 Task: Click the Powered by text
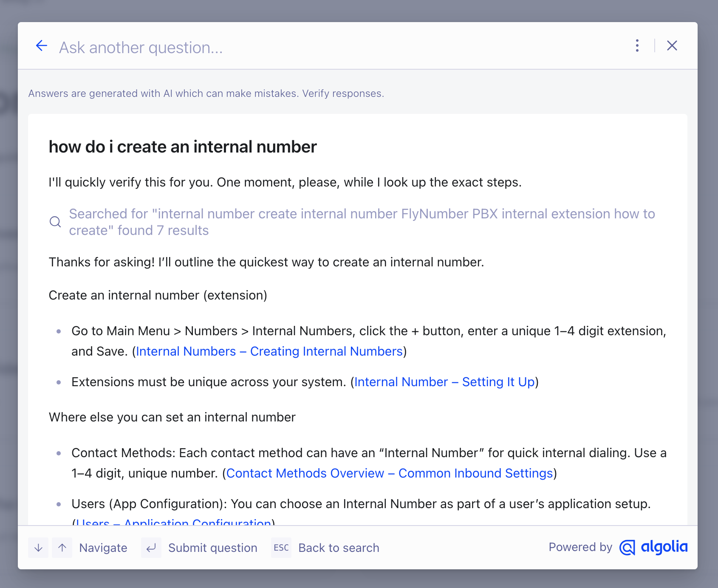pyautogui.click(x=580, y=547)
